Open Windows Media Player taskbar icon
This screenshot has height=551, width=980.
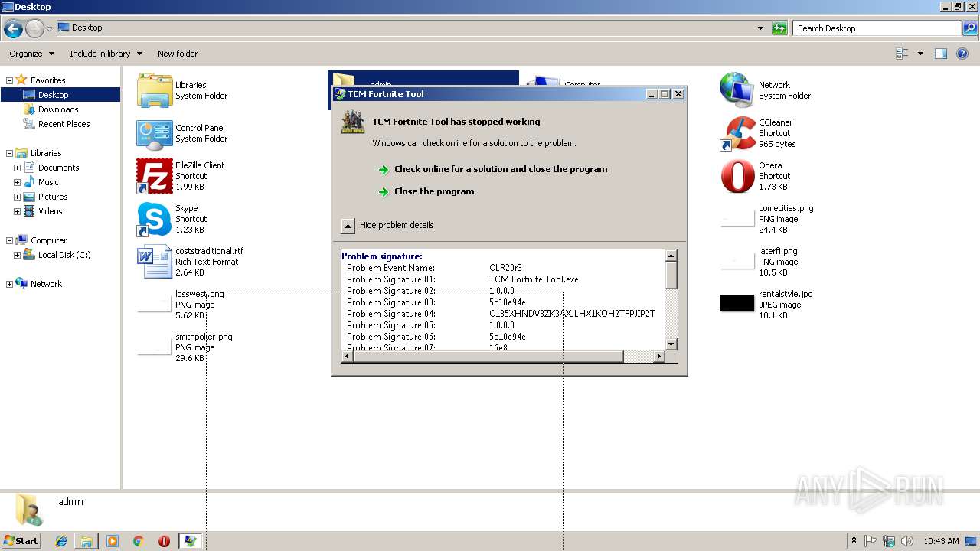click(113, 541)
